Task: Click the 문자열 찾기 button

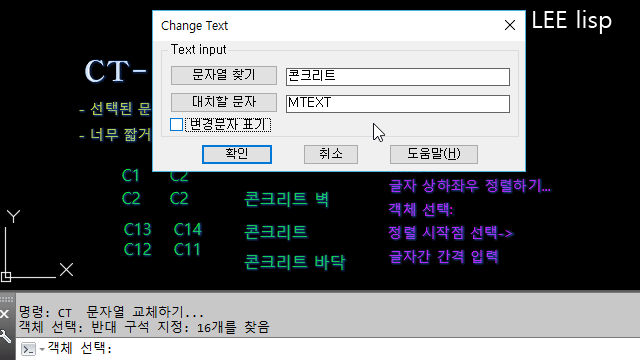Action: pyautogui.click(x=224, y=76)
